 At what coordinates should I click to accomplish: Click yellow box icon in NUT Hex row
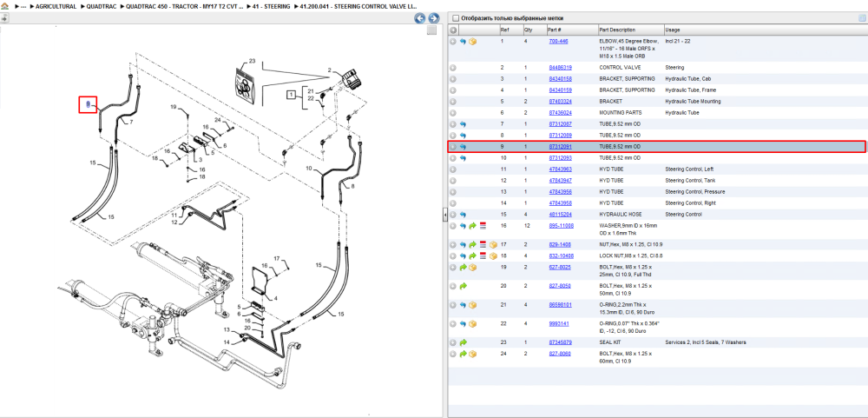pos(493,244)
